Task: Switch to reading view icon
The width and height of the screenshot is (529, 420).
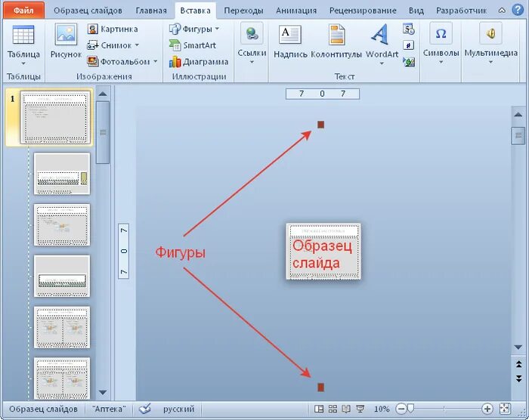Action: pos(346,409)
